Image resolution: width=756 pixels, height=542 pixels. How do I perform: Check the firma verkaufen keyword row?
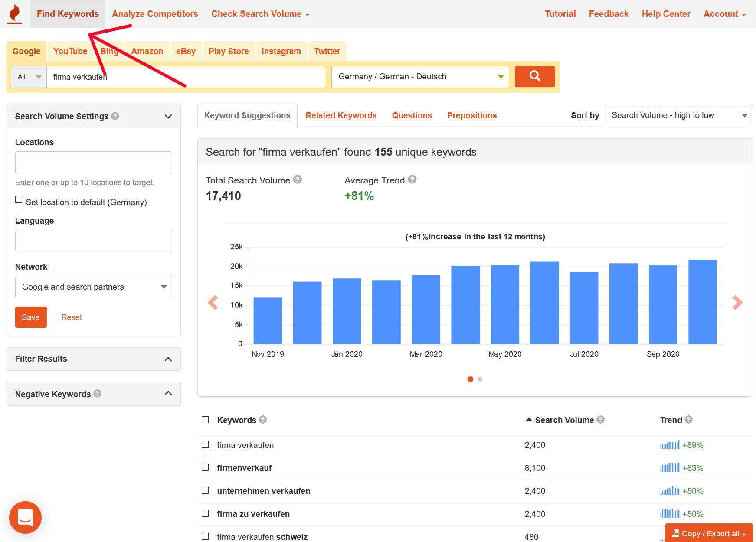(x=205, y=444)
